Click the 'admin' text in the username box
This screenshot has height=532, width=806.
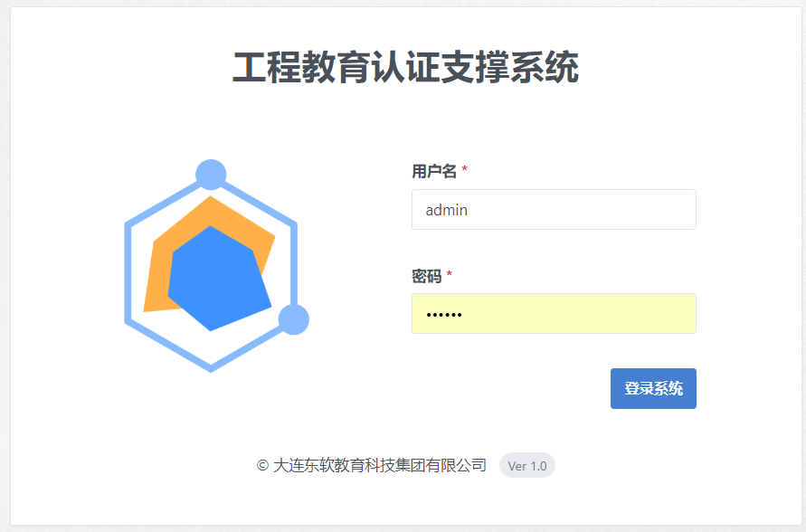click(447, 210)
